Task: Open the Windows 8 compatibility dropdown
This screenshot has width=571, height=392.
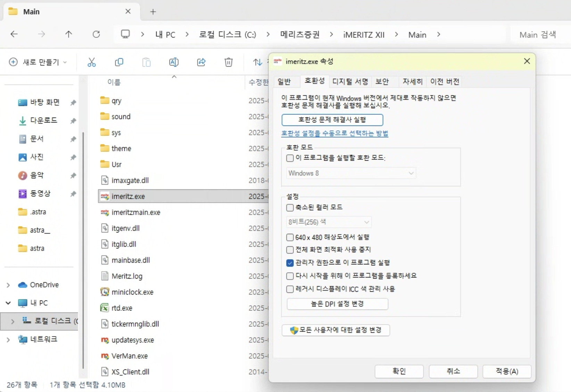Action: click(x=351, y=173)
